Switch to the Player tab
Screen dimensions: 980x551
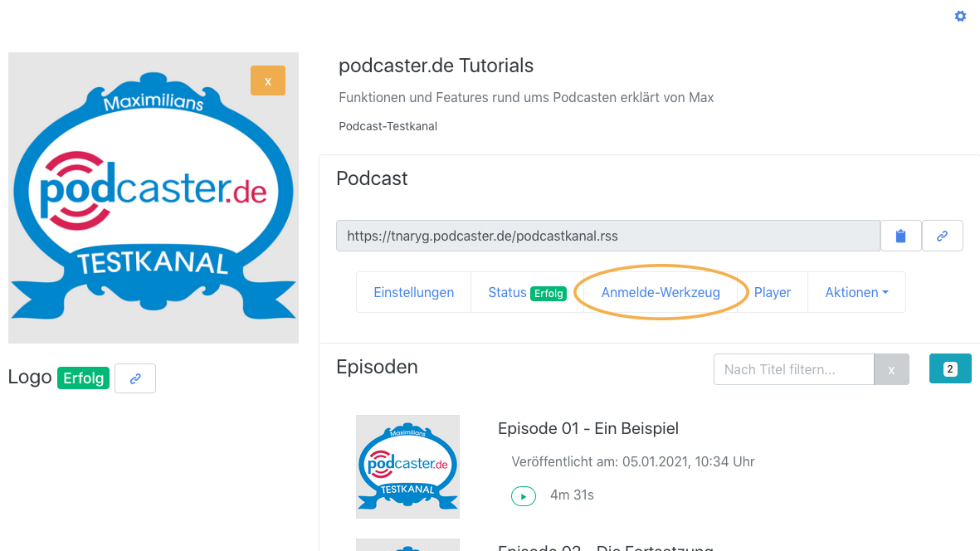click(773, 292)
